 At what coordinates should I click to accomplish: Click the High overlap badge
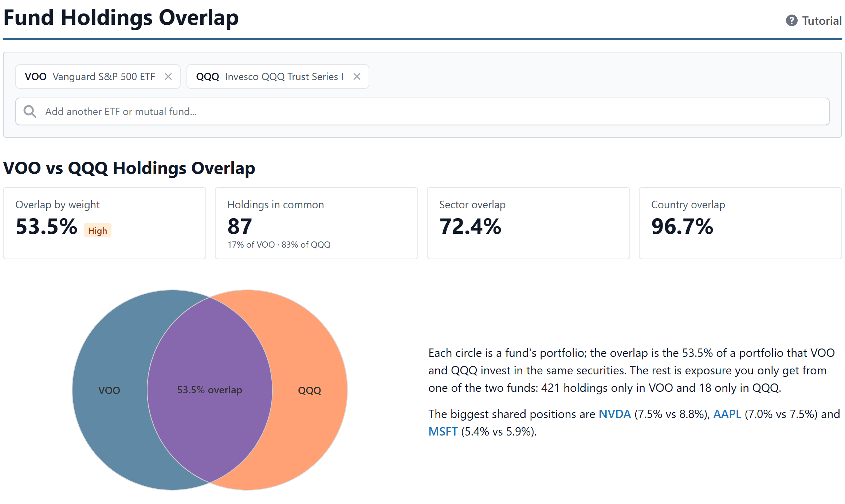point(98,231)
